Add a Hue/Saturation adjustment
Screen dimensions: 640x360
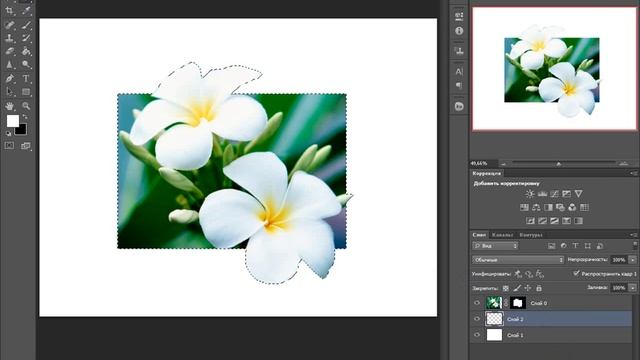[524, 207]
